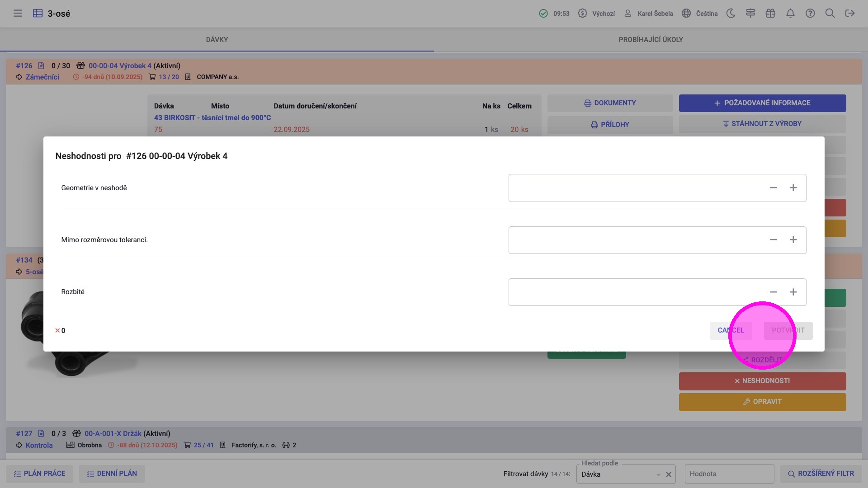
Task: Click the help question mark icon
Action: (810, 14)
